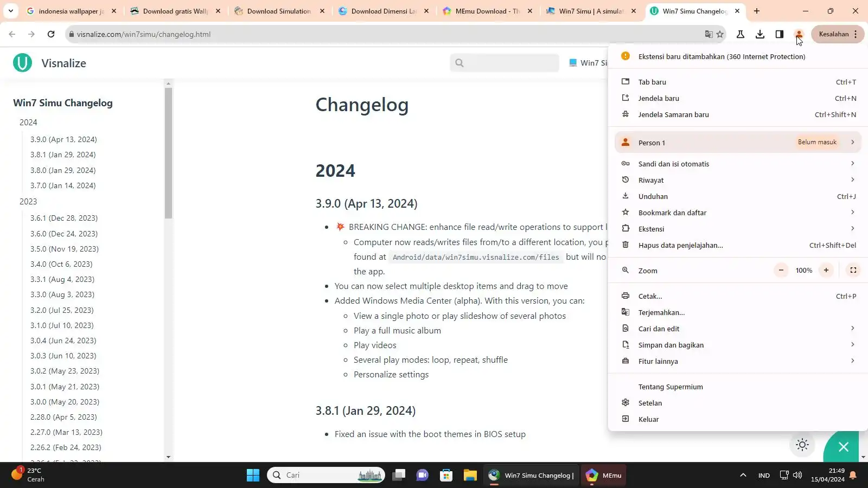This screenshot has height=488, width=868.
Task: Expand Fitur lainnya submenu
Action: click(x=738, y=361)
